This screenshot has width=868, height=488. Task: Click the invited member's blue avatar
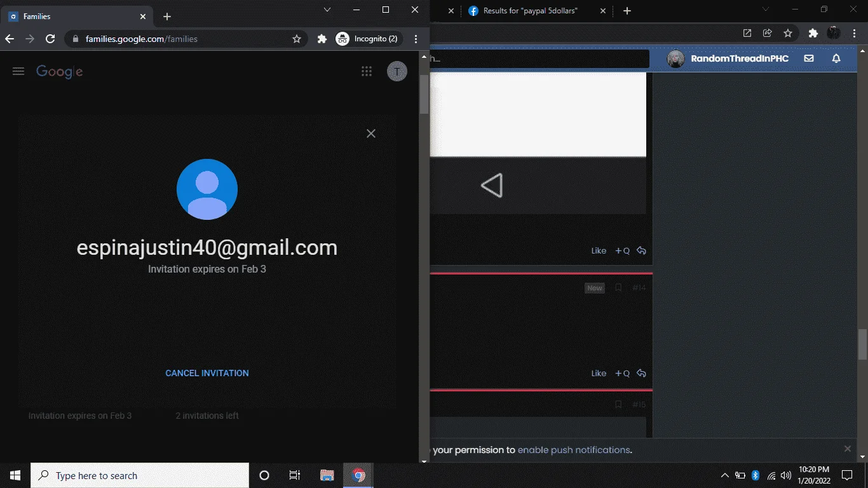207,189
